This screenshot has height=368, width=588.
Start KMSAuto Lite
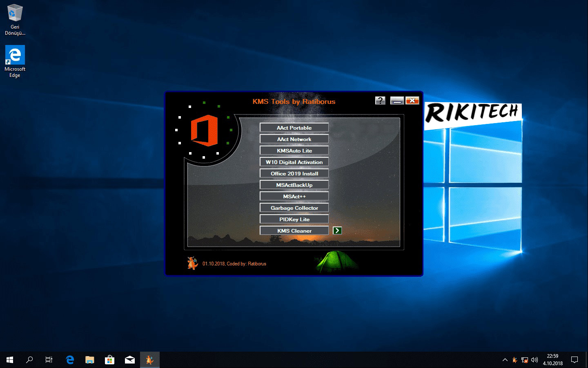coord(294,150)
